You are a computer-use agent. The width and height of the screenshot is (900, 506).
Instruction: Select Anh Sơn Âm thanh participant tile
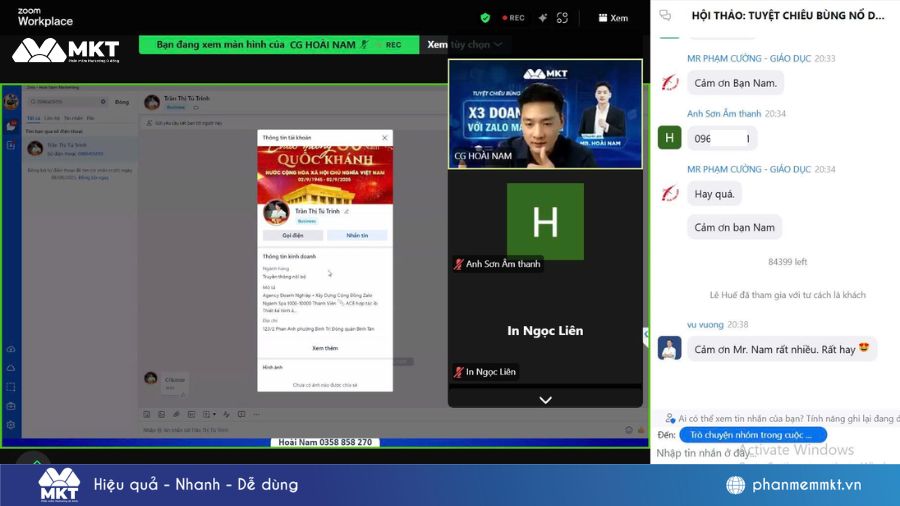545,222
